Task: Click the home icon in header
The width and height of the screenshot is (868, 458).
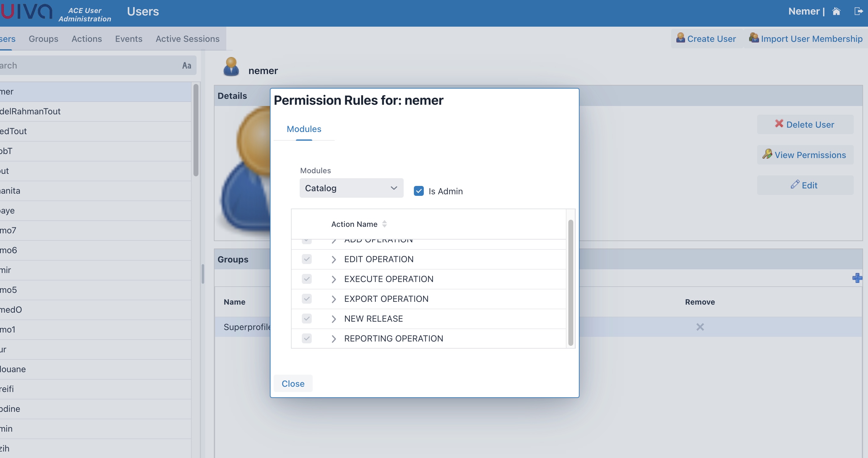Action: (836, 11)
